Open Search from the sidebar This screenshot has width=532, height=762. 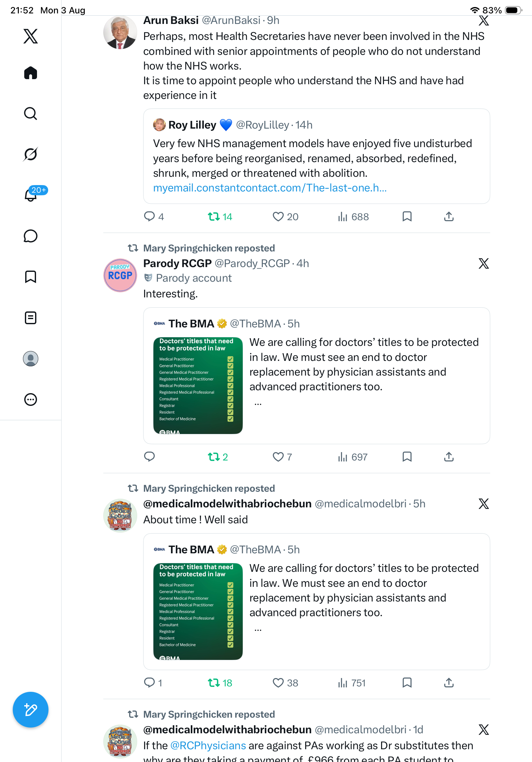(x=31, y=114)
